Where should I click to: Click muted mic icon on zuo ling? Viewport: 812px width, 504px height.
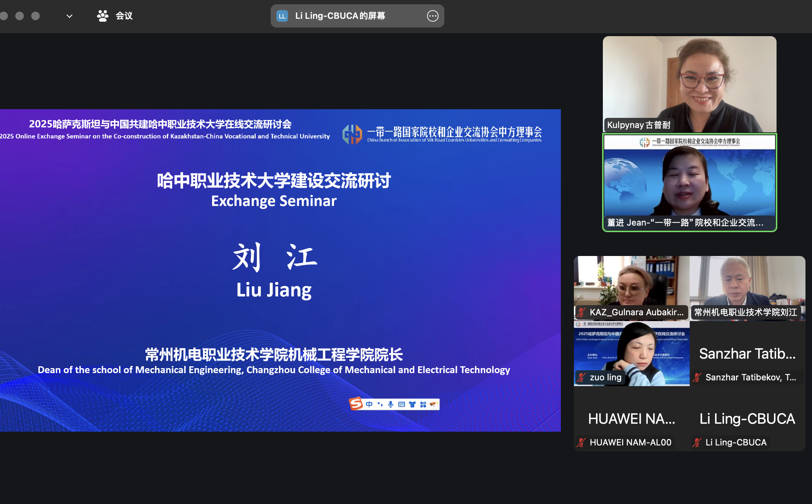pos(581,377)
